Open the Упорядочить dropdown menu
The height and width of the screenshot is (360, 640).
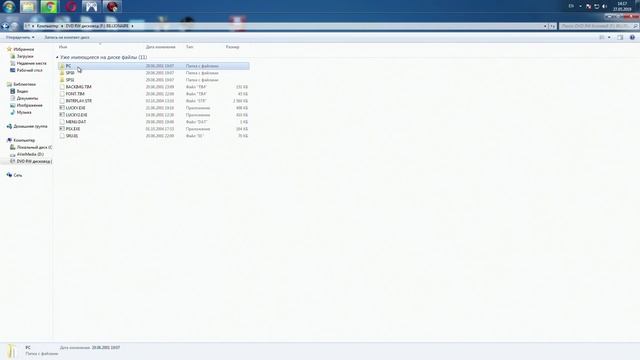(20, 37)
